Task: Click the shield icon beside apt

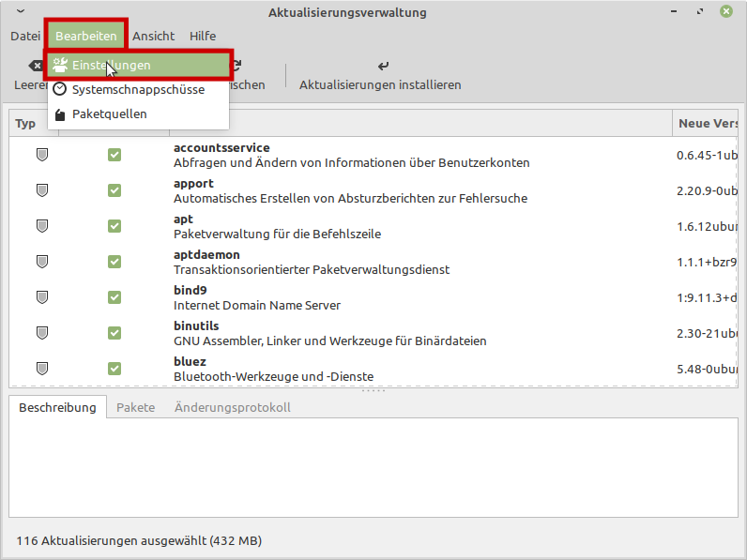Action: point(42,226)
